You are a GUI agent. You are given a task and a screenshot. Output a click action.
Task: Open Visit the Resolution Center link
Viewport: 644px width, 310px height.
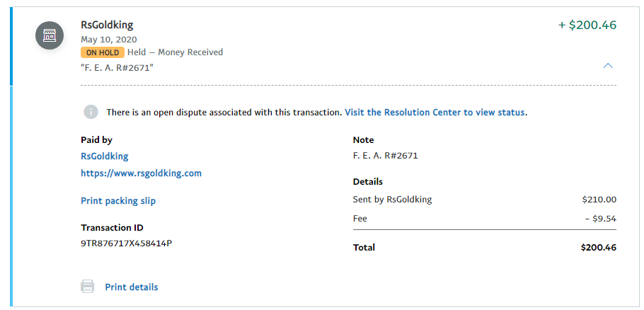[435, 112]
